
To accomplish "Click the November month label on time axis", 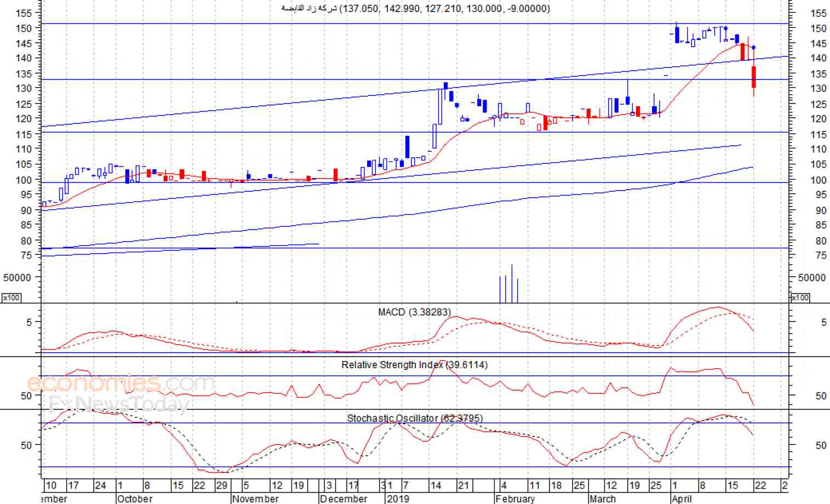I will pyautogui.click(x=255, y=499).
